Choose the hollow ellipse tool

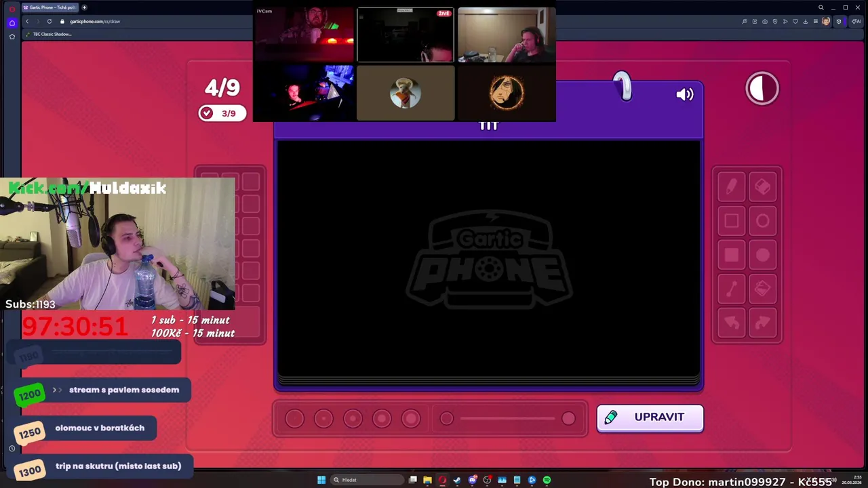[763, 221]
